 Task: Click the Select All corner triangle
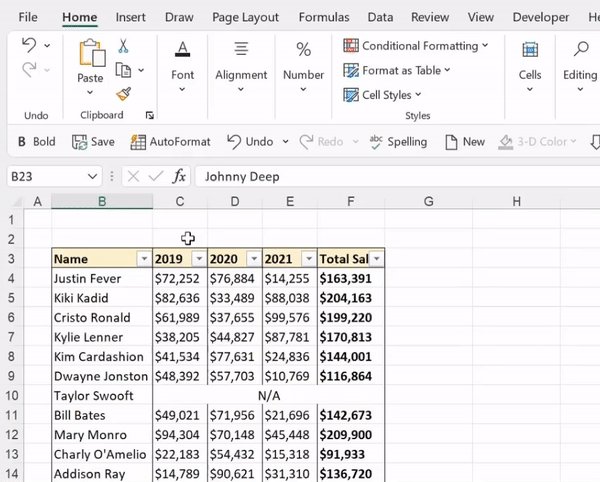click(x=16, y=202)
